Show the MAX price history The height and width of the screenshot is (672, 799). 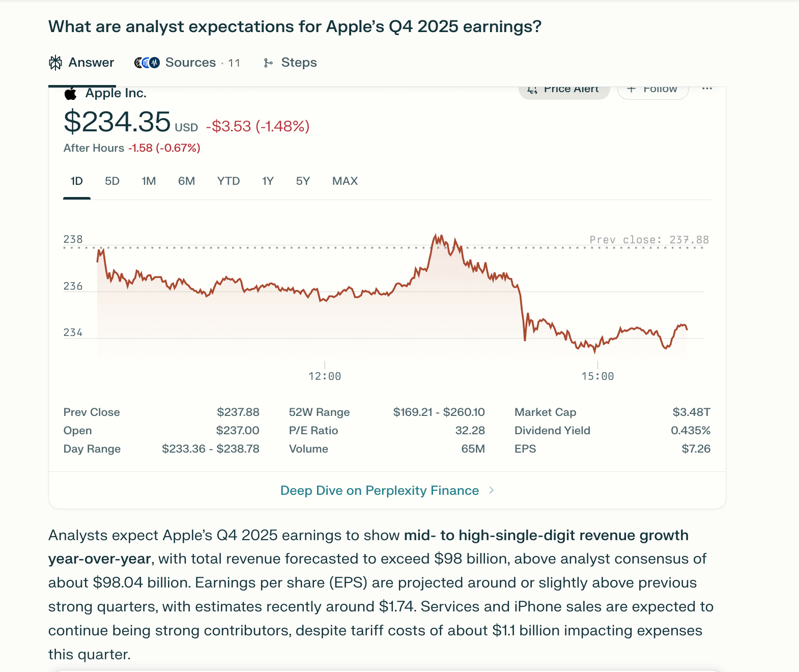tap(345, 181)
